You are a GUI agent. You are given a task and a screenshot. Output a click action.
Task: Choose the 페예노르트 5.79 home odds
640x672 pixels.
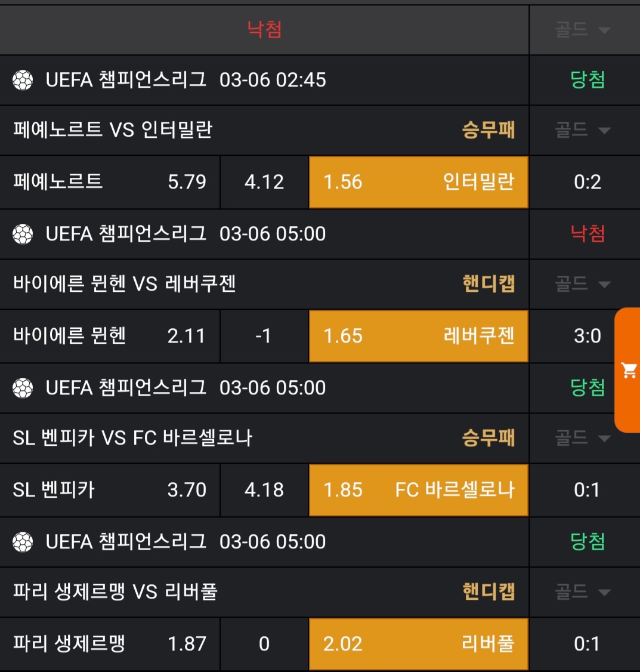110,182
